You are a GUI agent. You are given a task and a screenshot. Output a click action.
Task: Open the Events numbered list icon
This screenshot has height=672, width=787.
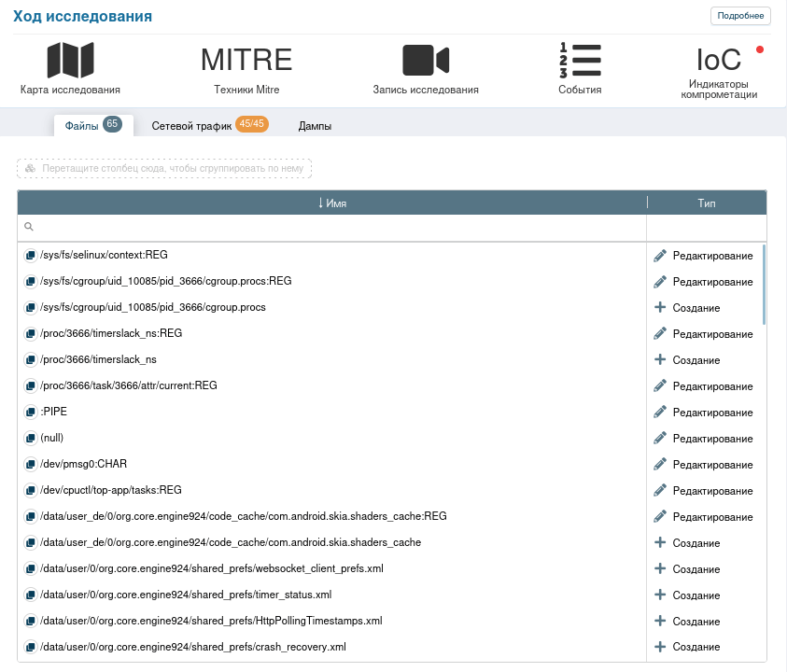point(580,61)
